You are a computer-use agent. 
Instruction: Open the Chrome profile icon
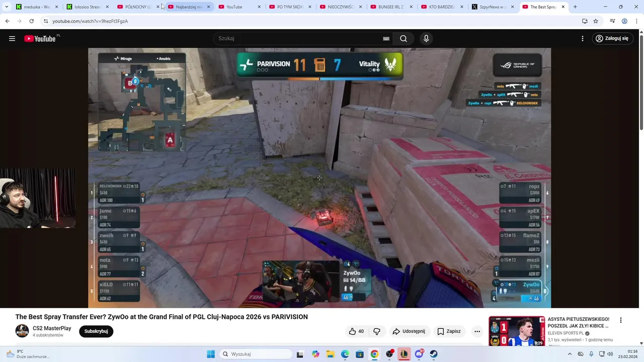click(624, 21)
